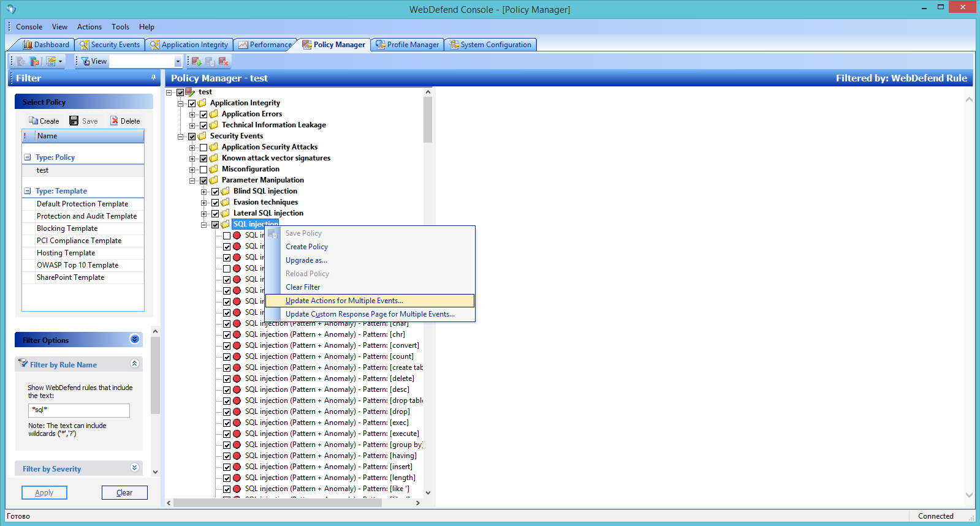Click the Profile Manager tab icon
Screen dimensions: 980x526
(x=381, y=45)
